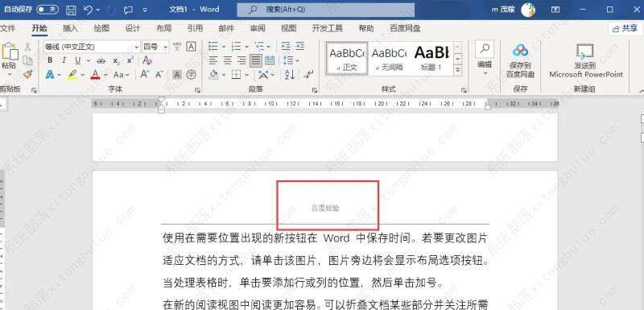Click the Copy icon in clipboard group
This screenshot has width=644, height=310.
27,60
